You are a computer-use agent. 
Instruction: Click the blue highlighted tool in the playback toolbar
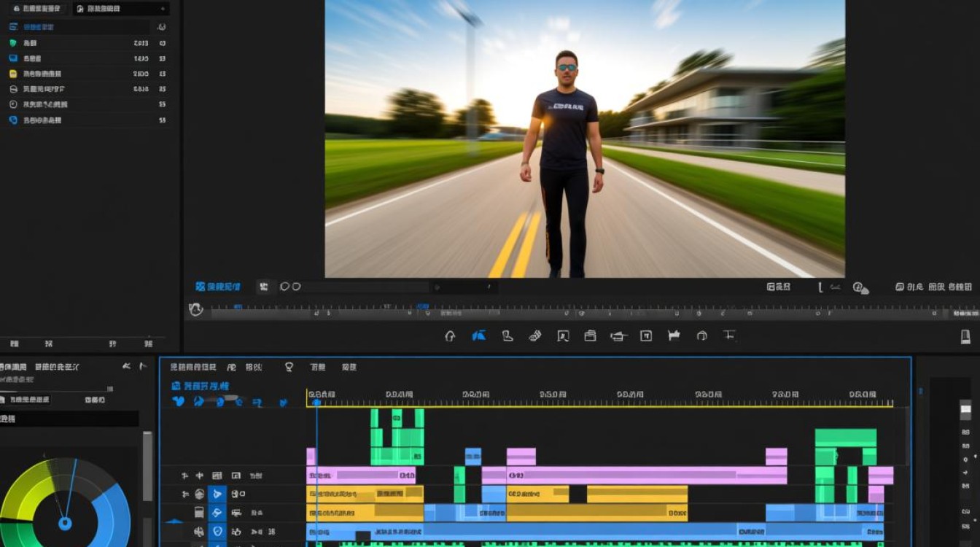coord(478,335)
